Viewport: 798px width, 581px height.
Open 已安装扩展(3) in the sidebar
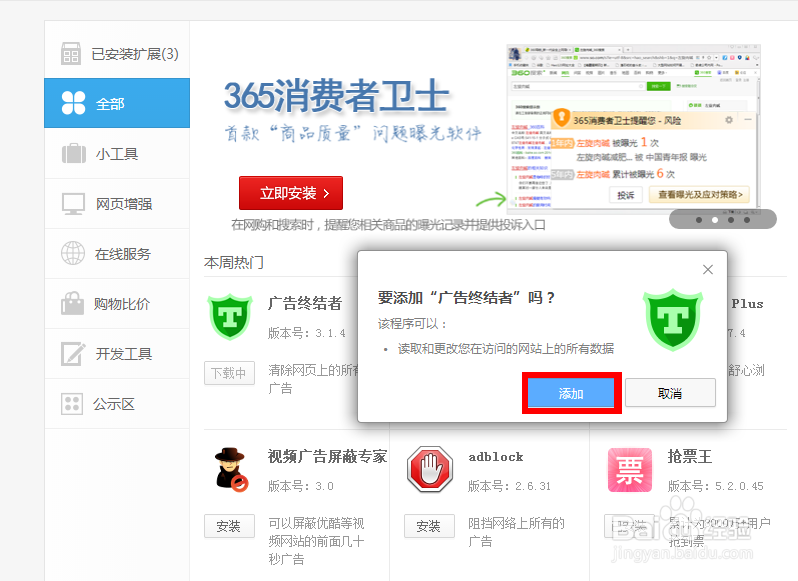[x=117, y=53]
